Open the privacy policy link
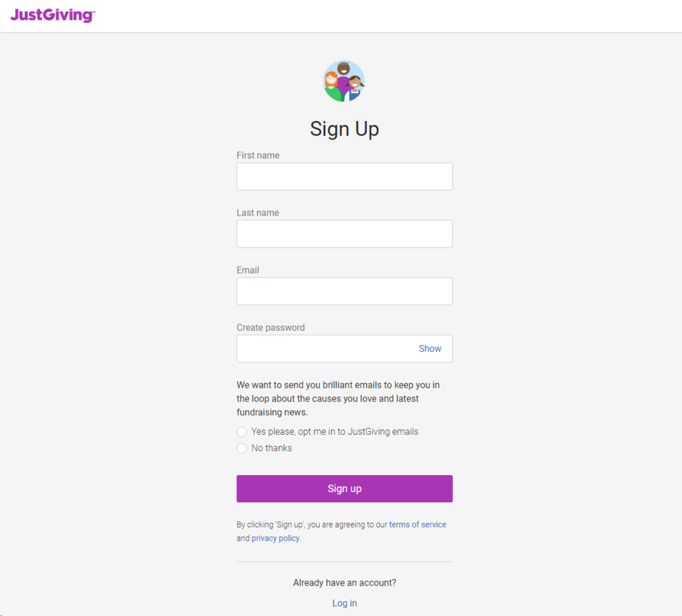682x616 pixels. click(275, 538)
